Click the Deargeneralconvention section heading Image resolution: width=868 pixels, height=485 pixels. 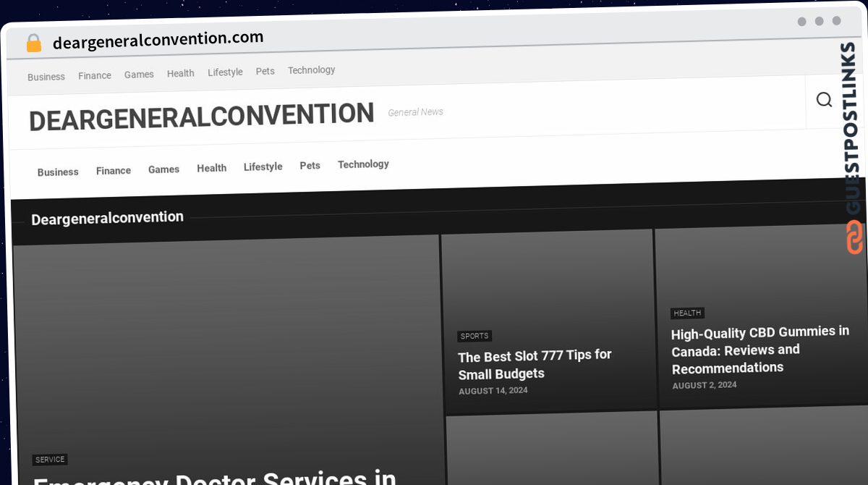coord(107,218)
